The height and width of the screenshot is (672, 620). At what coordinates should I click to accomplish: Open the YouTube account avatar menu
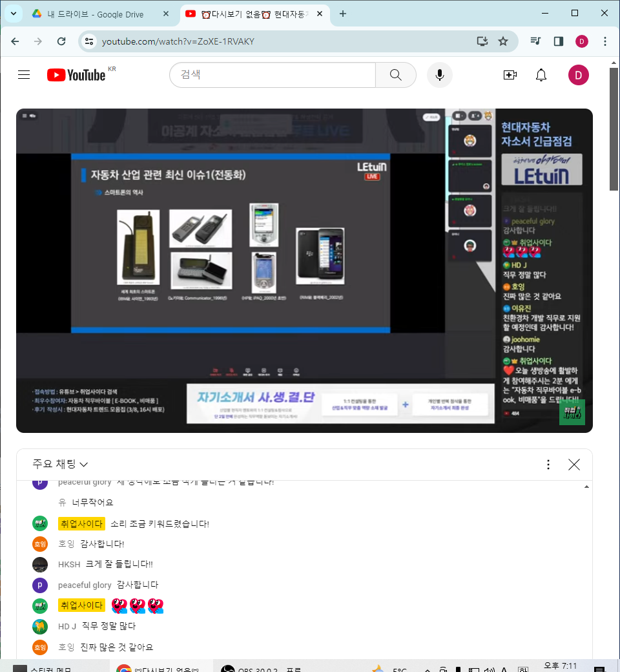click(x=579, y=75)
